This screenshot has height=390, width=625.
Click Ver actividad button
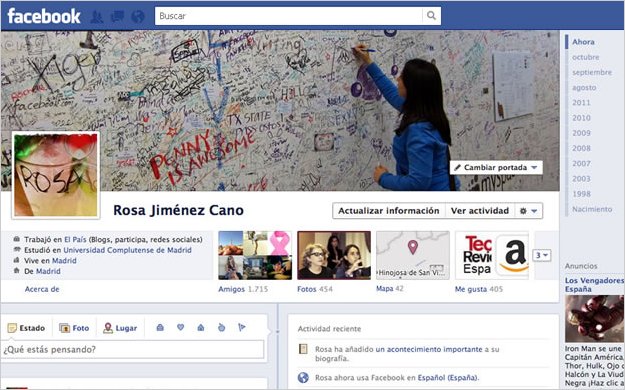480,211
